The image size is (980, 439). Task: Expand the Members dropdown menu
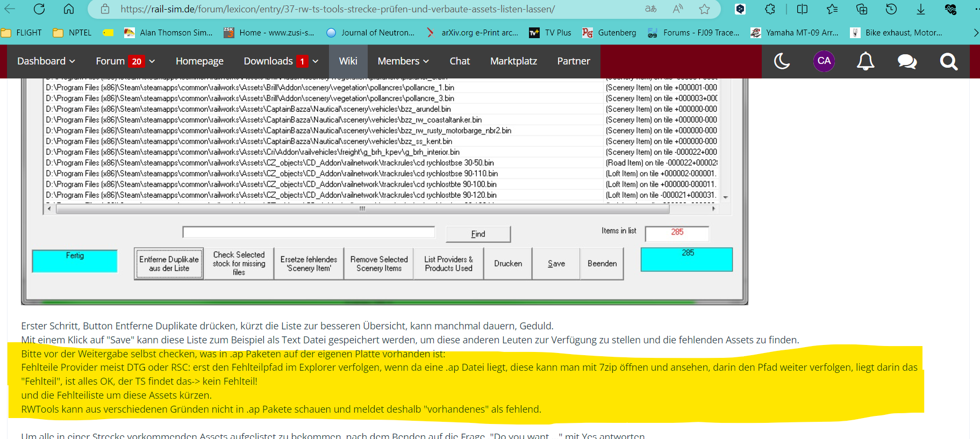pos(403,61)
